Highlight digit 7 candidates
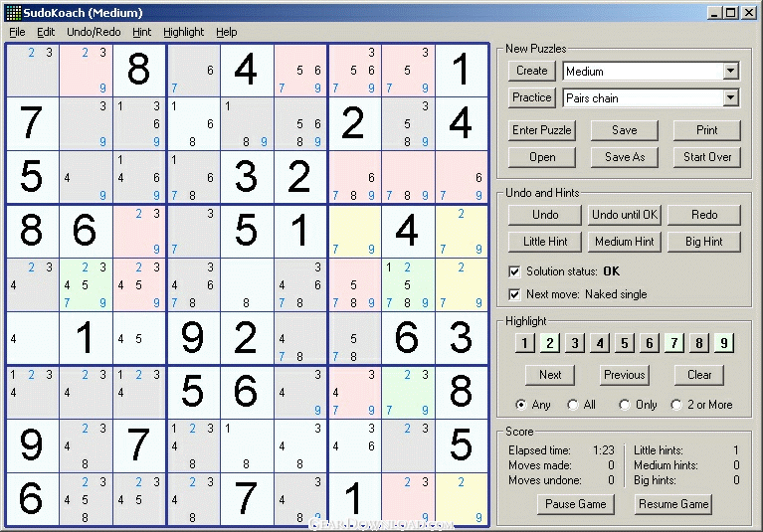Screen dimensions: 763x532 click(x=673, y=343)
